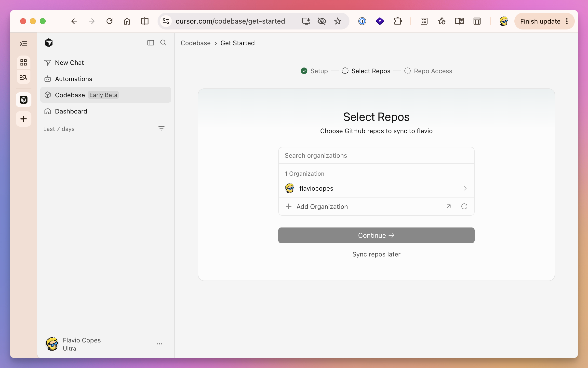Open site information icon in address bar
The height and width of the screenshot is (368, 588).
pyautogui.click(x=166, y=21)
